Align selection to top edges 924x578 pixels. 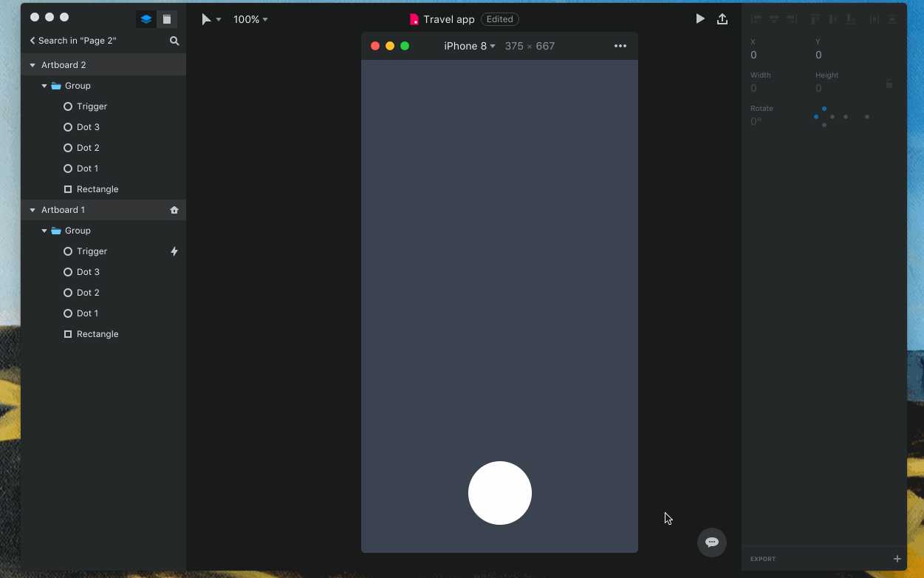click(x=815, y=19)
